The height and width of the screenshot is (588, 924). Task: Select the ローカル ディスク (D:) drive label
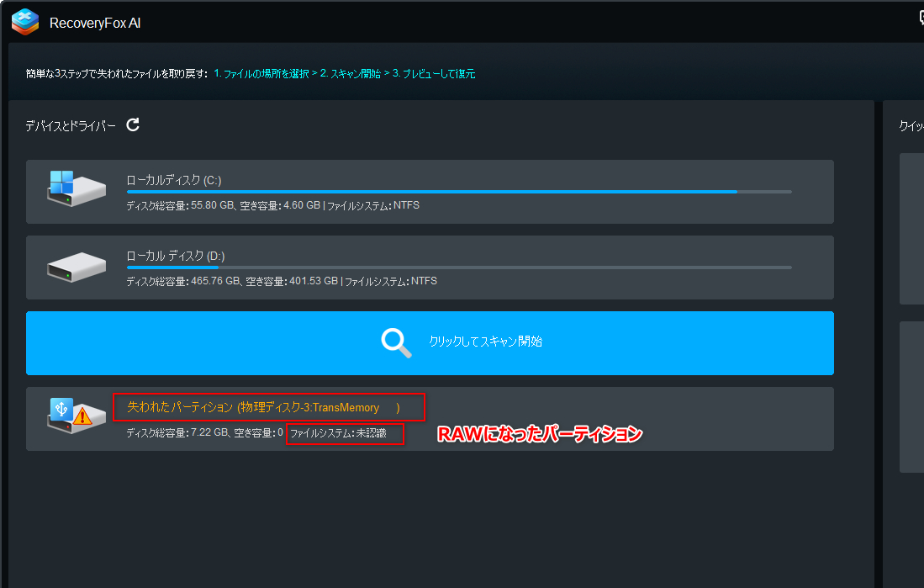176,256
